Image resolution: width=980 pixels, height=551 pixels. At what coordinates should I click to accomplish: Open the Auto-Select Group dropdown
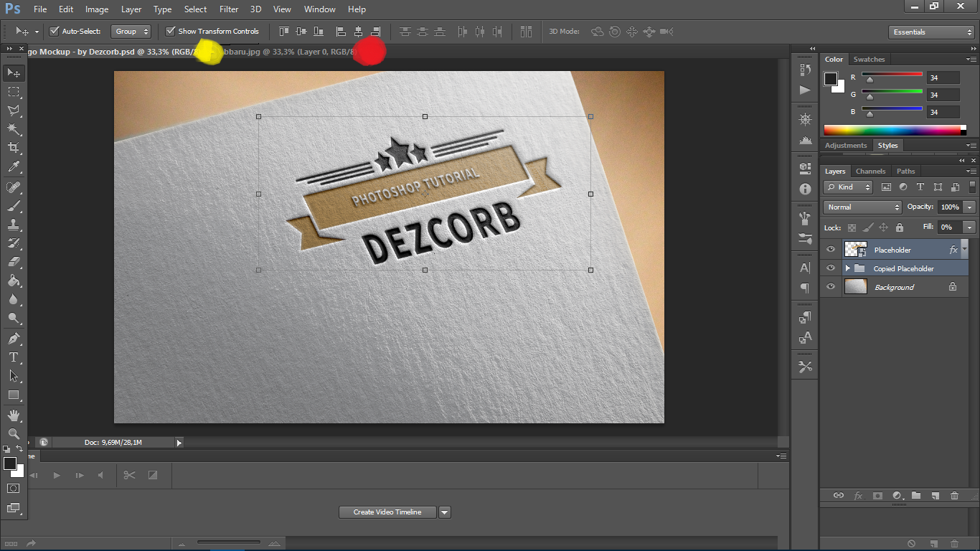(131, 32)
